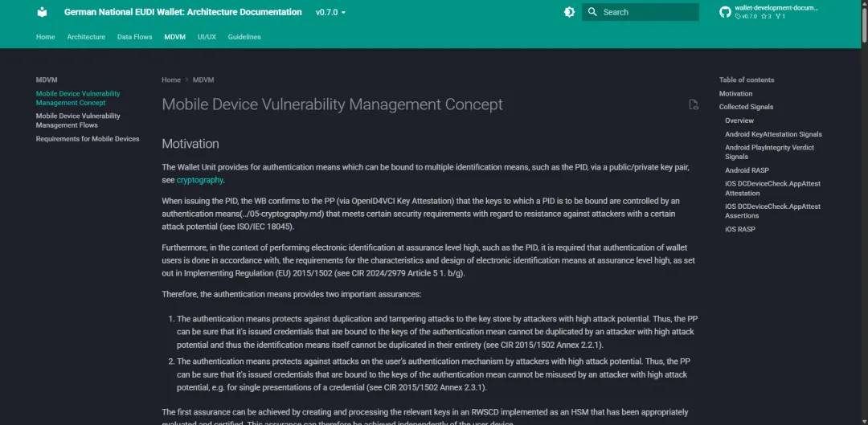Screen dimensions: 868x425
Task: Open the GitHub repository icon
Action: [725, 12]
